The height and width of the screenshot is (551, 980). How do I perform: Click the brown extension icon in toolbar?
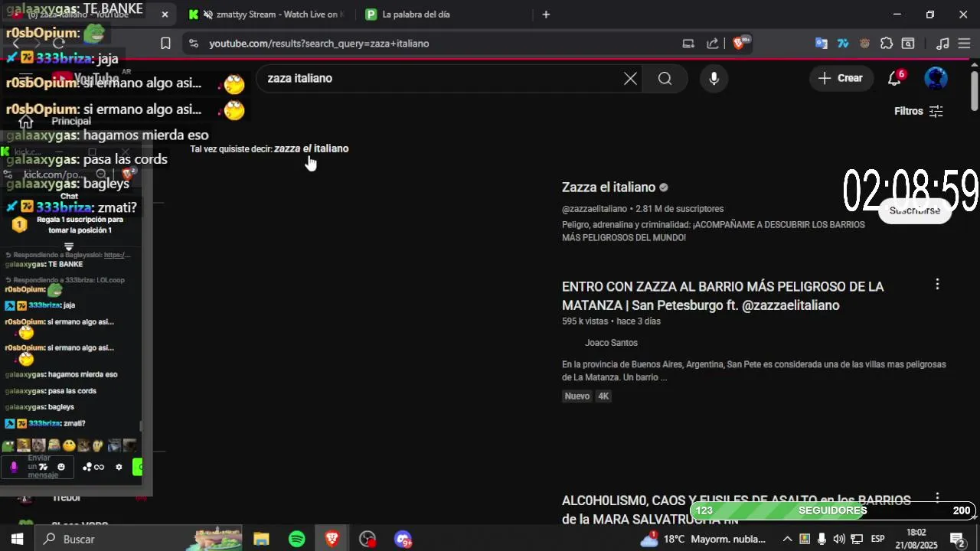coord(865,44)
